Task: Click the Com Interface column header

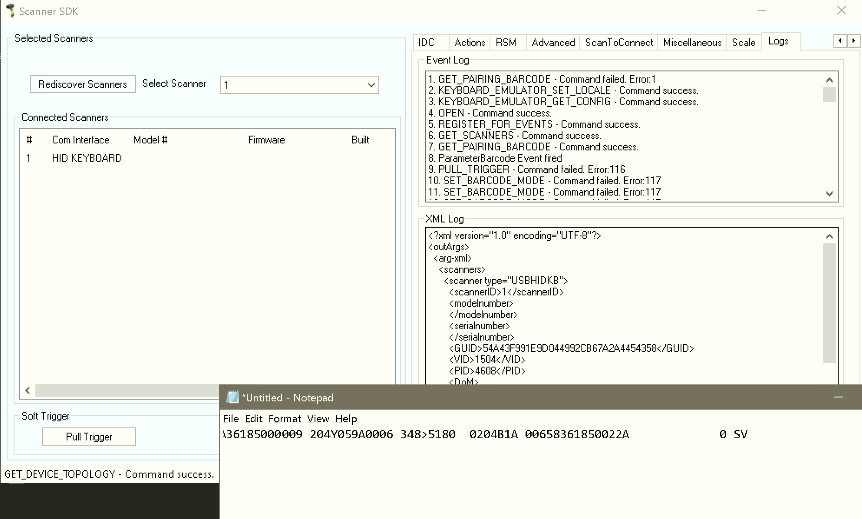Action: 81,140
